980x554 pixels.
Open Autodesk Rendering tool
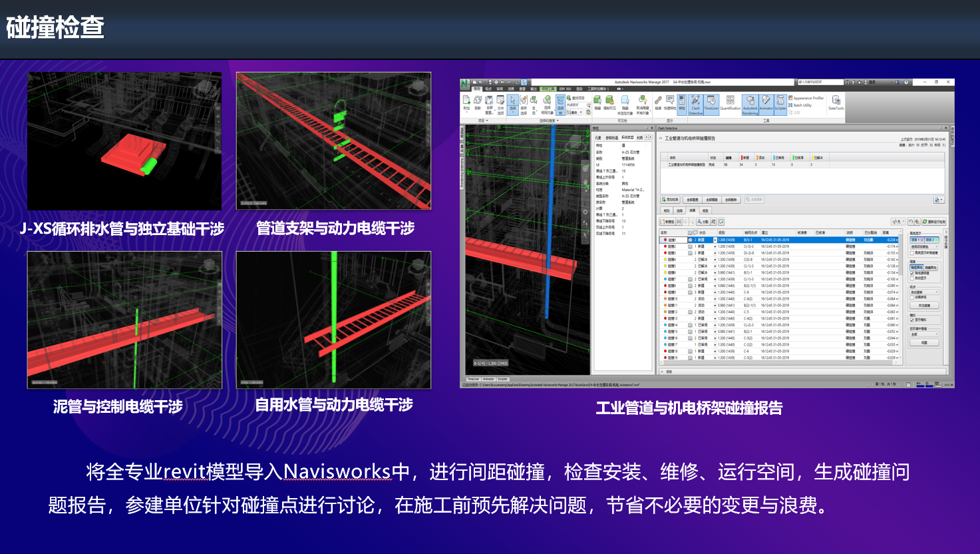click(750, 105)
